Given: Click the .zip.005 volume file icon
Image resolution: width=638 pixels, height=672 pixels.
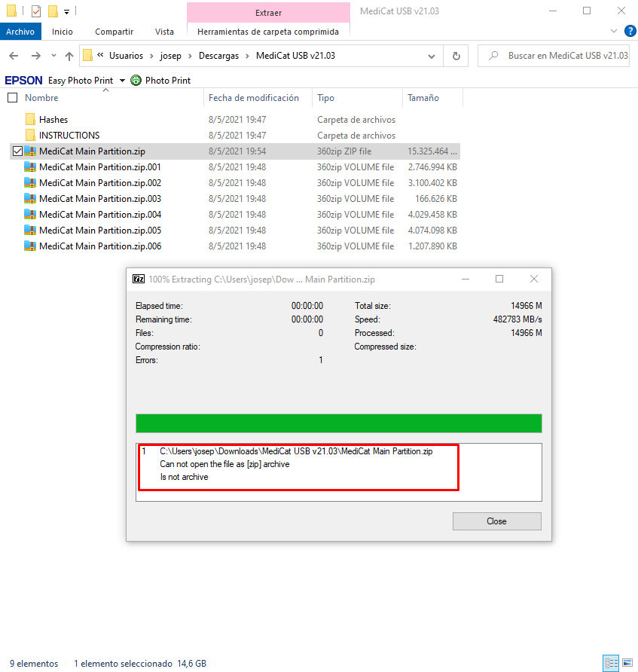Looking at the screenshot, I should point(30,230).
